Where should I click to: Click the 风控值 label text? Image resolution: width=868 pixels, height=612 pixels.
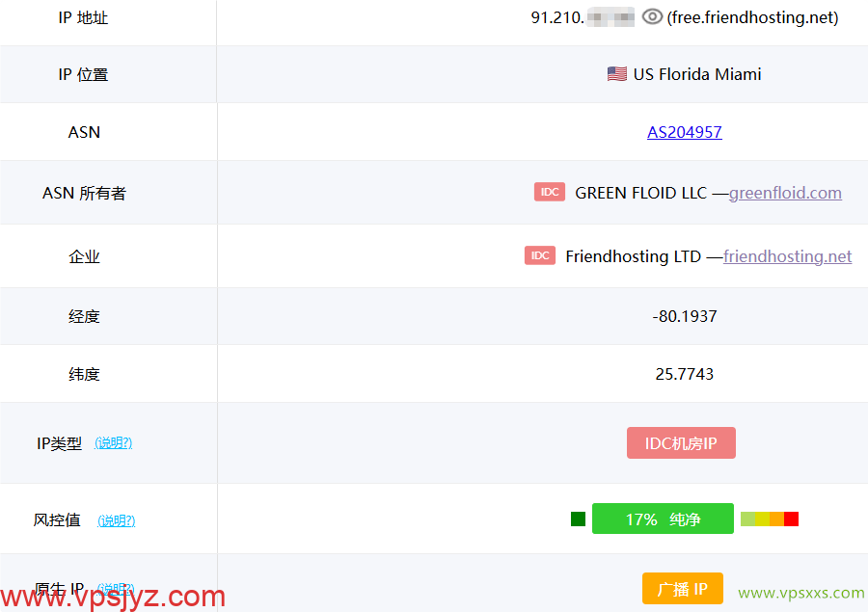[x=57, y=519]
